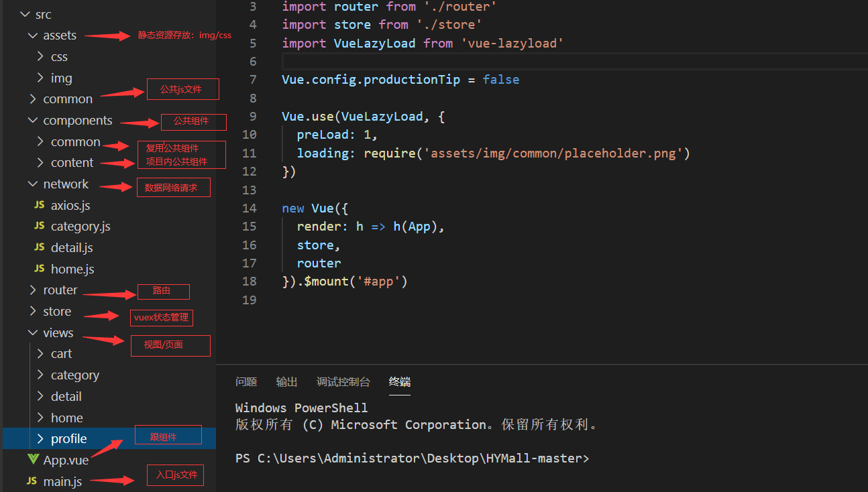Viewport: 868px width, 492px height.
Task: Open App.vue in the editor
Action: [x=64, y=460]
